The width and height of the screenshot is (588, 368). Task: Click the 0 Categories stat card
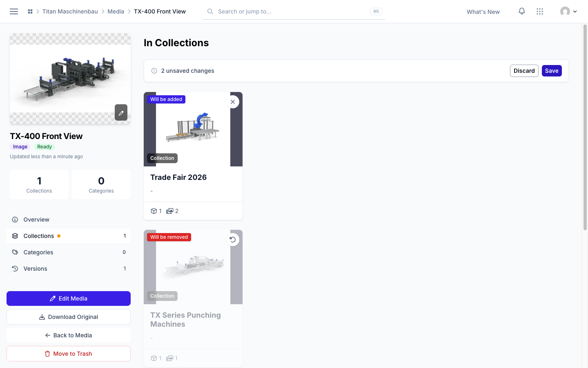(101, 184)
